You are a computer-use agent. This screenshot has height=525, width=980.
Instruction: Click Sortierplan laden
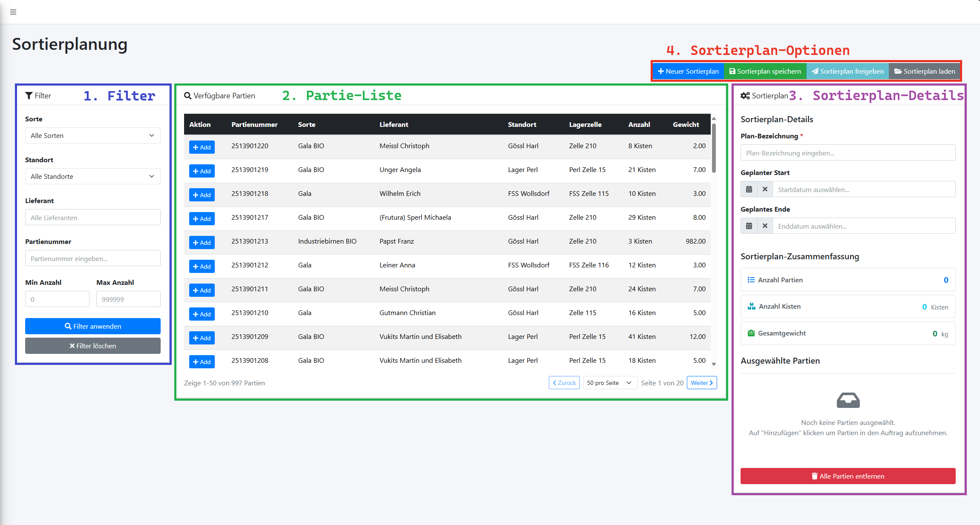click(x=925, y=72)
